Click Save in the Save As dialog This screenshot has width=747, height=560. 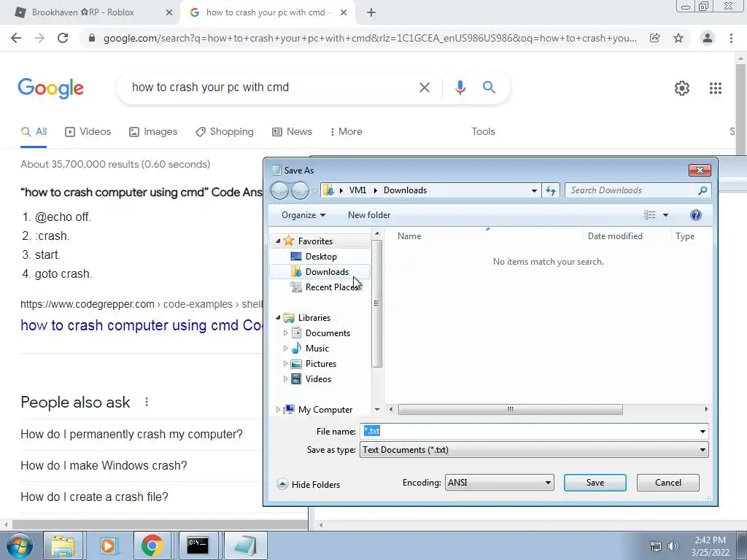coord(595,483)
